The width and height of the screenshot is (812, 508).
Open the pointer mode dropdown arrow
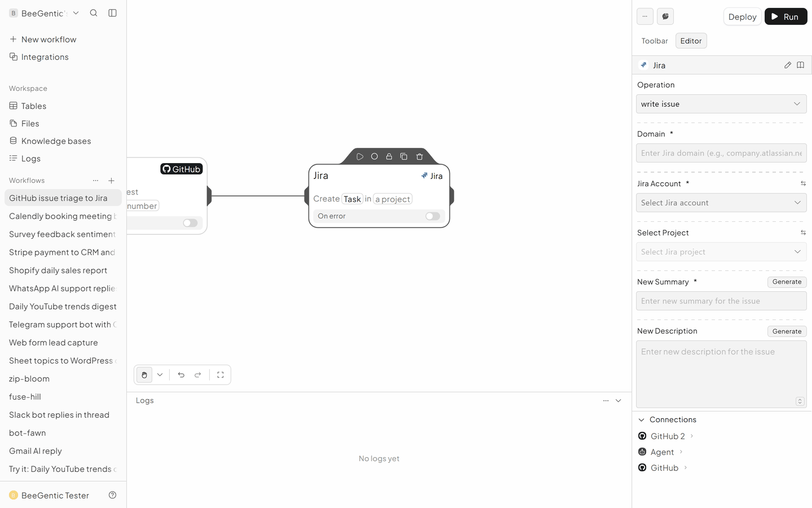pos(160,375)
